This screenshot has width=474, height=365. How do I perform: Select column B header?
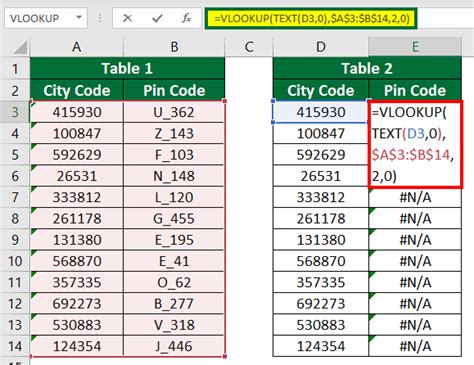click(x=174, y=47)
